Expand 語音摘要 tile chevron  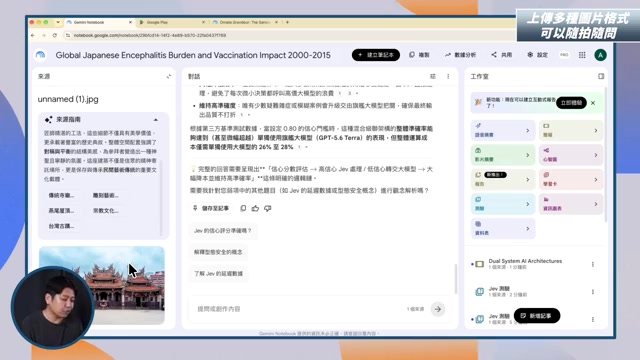pos(527,131)
